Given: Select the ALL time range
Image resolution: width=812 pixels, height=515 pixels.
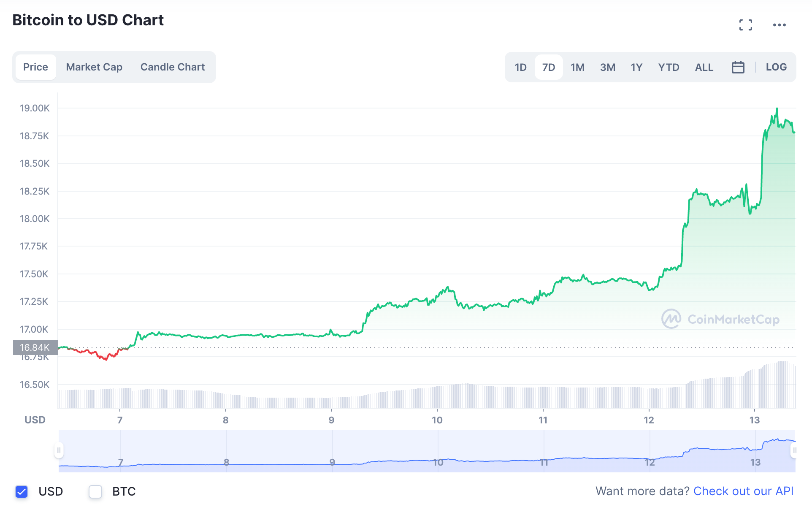Looking at the screenshot, I should (x=704, y=68).
